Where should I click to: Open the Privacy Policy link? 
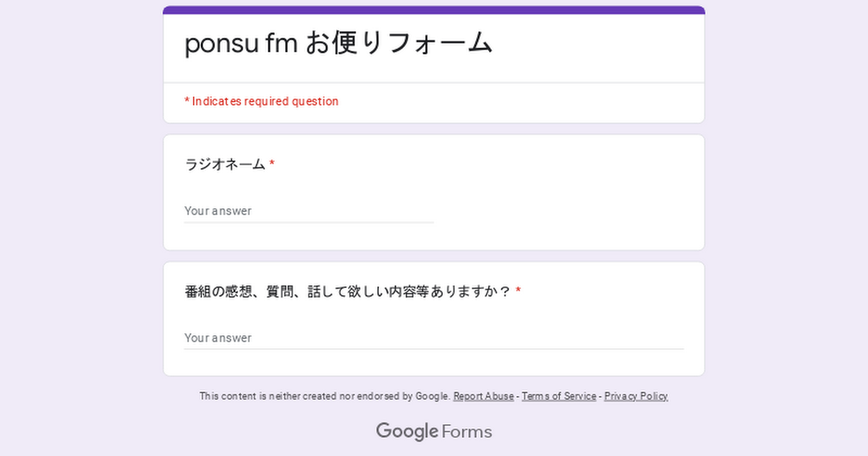636,397
